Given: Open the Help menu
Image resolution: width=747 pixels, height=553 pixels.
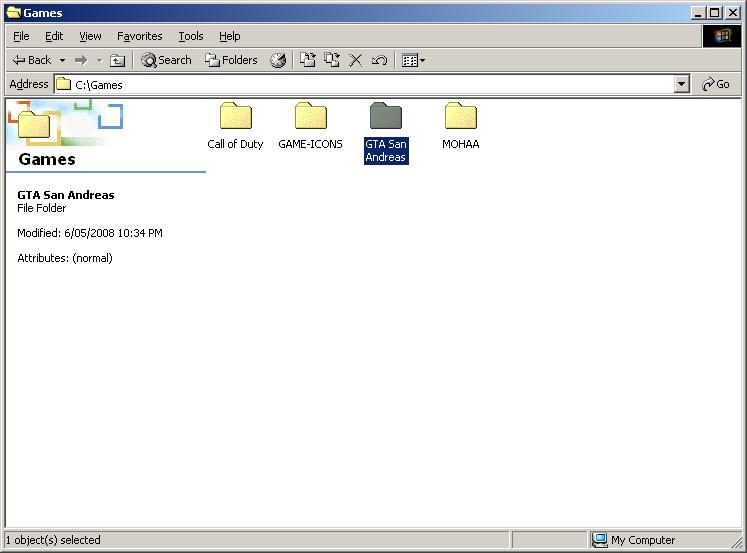Looking at the screenshot, I should point(230,36).
